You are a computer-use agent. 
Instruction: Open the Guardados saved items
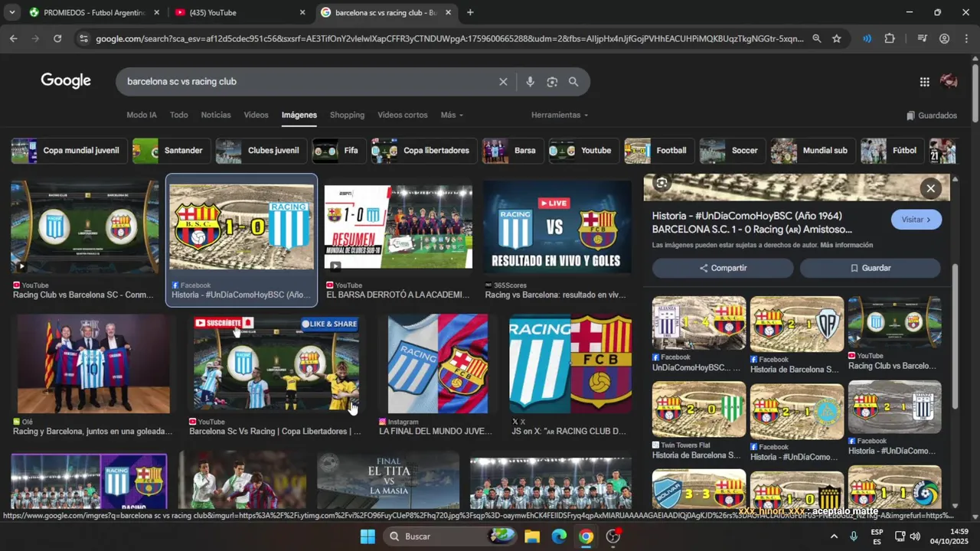coord(932,116)
